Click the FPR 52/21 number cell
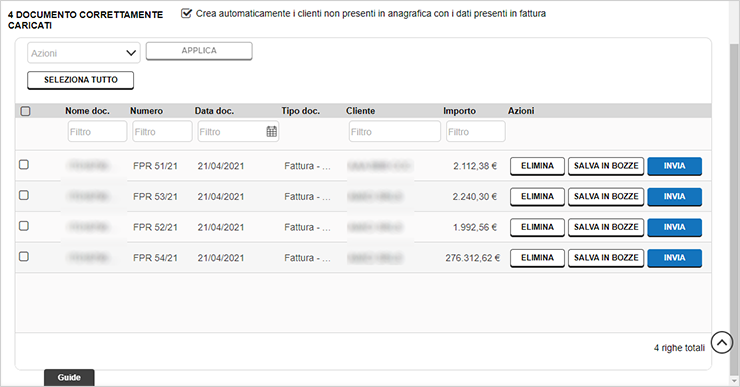Viewport: 740px width, 387px height. click(x=155, y=227)
